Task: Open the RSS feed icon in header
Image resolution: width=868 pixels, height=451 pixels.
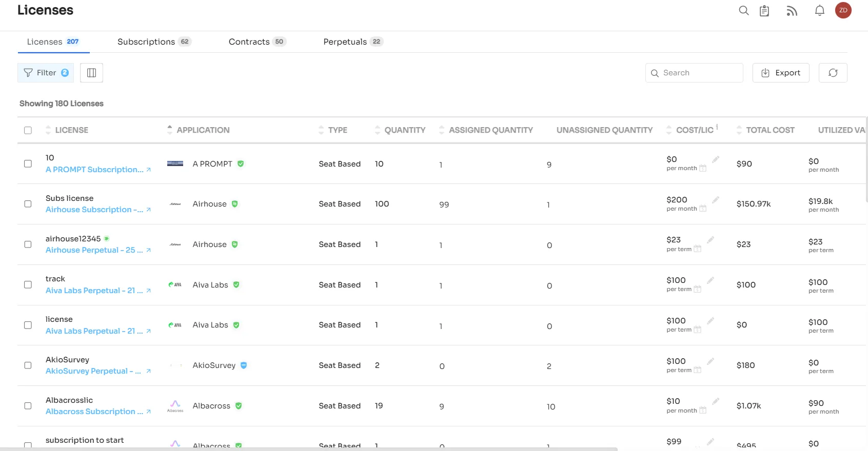Action: pyautogui.click(x=792, y=11)
